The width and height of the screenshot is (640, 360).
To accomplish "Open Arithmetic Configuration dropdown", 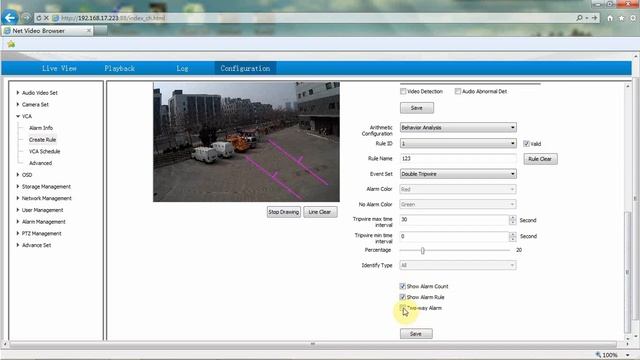I will (458, 127).
